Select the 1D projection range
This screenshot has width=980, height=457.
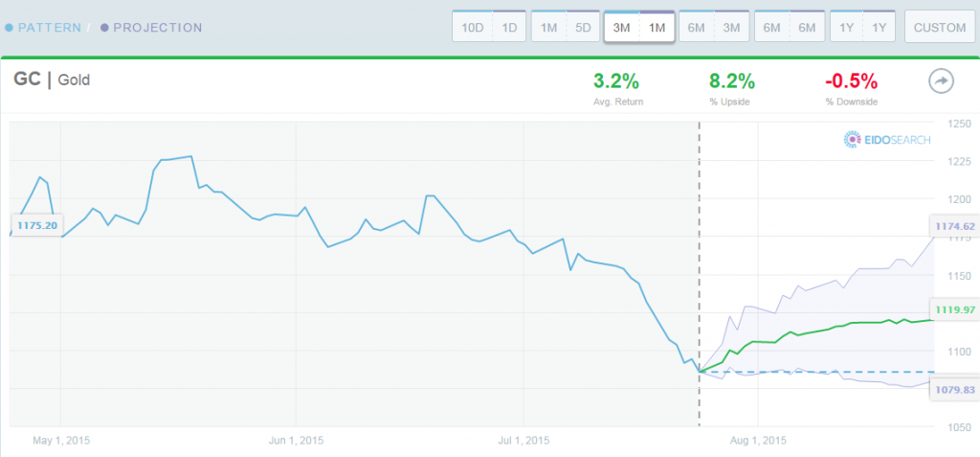[509, 27]
